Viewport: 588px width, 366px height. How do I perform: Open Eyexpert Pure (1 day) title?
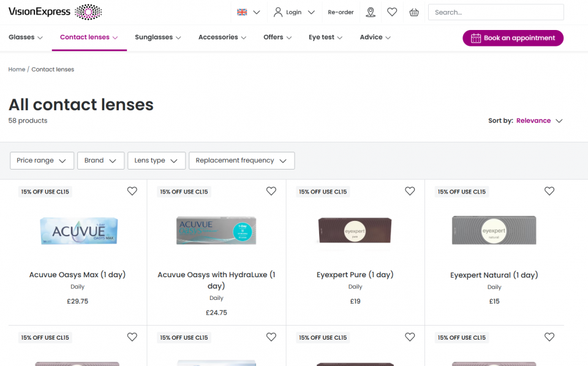click(x=355, y=275)
